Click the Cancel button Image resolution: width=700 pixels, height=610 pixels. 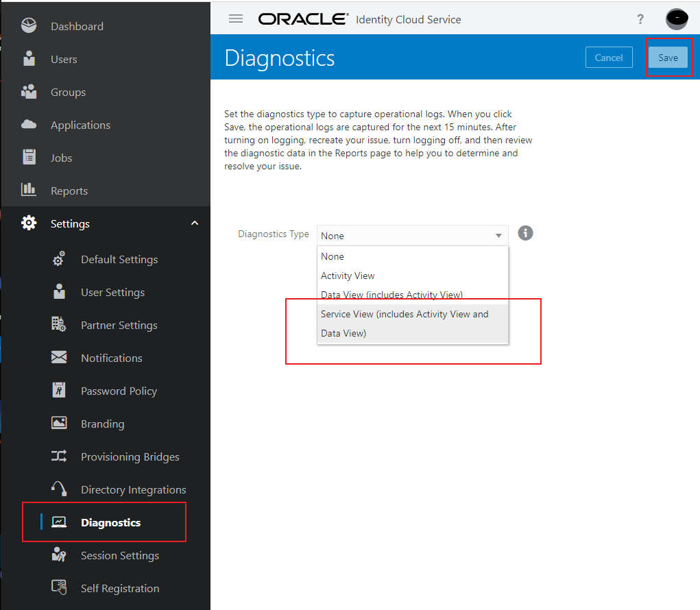[x=609, y=57]
